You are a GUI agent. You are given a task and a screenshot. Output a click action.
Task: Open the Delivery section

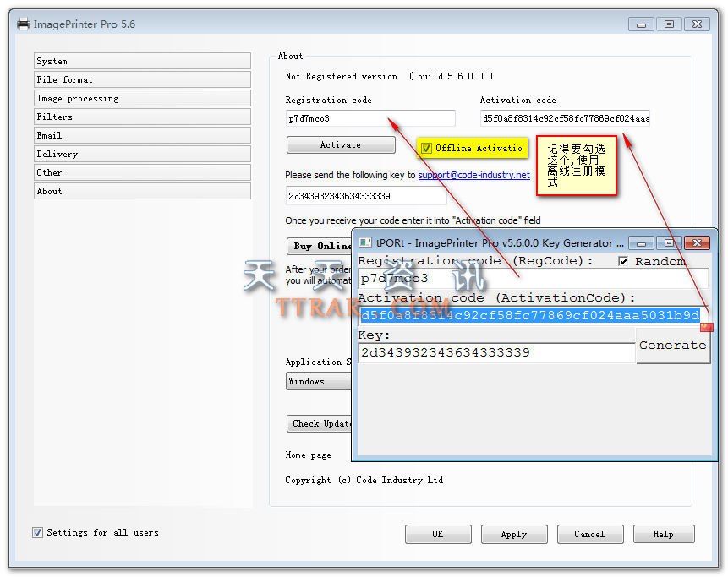pyautogui.click(x=142, y=154)
